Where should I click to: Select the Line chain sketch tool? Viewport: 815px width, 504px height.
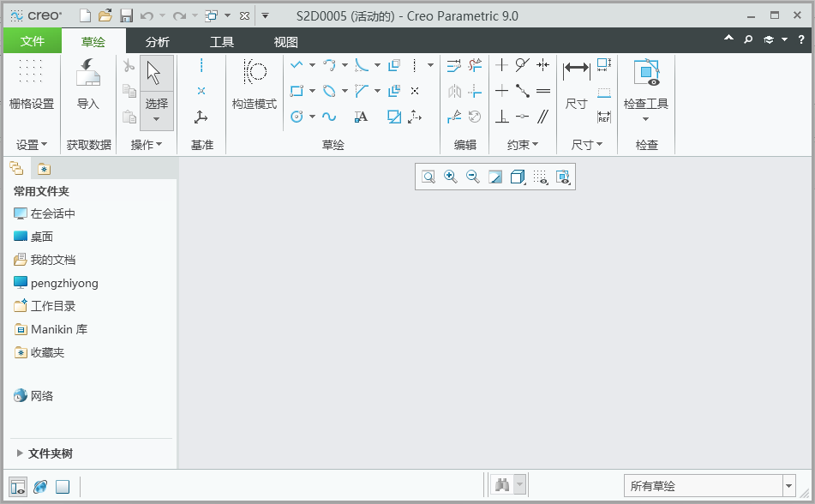coord(297,65)
